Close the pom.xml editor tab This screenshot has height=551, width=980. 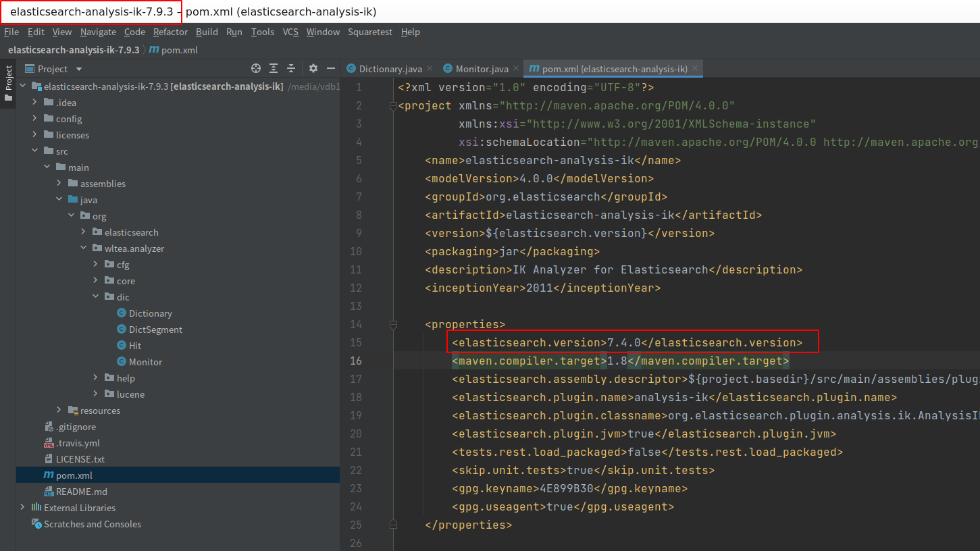pyautogui.click(x=695, y=69)
